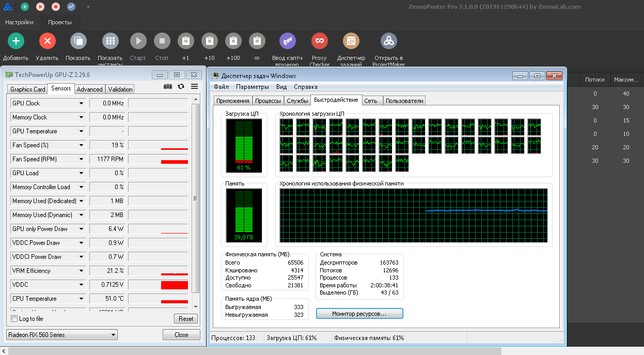This screenshot has width=644, height=355.
Task: Click the Потоки column header
Action: (595, 80)
